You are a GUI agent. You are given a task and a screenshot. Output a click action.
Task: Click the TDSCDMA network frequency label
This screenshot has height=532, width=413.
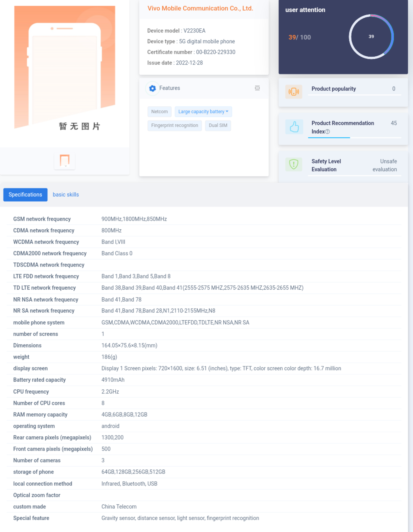49,265
